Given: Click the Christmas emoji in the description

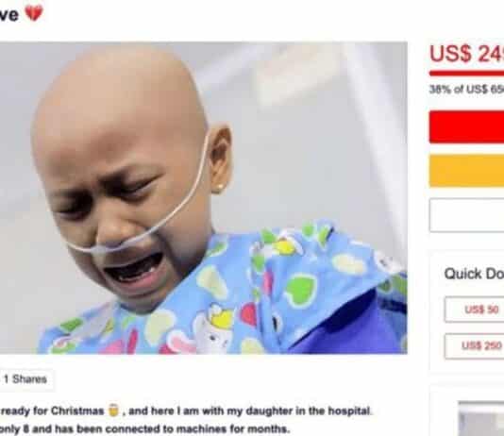Looking at the screenshot, I should tap(113, 411).
